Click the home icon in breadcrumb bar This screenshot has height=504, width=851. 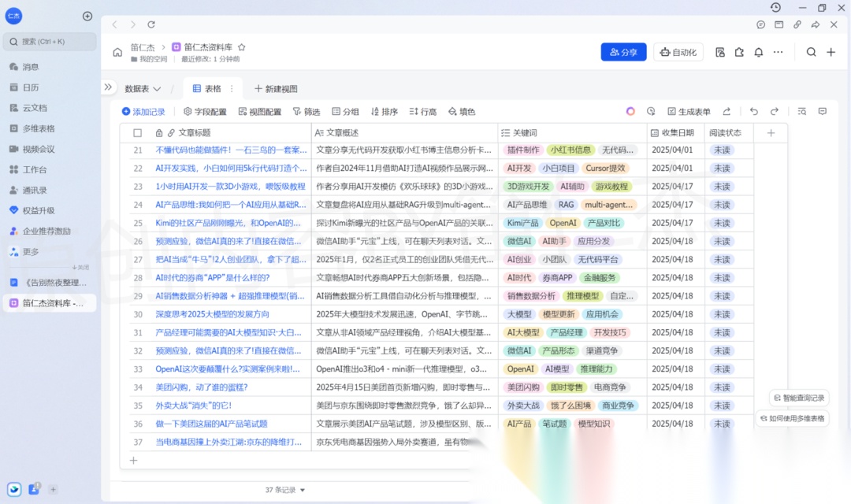[x=117, y=52]
